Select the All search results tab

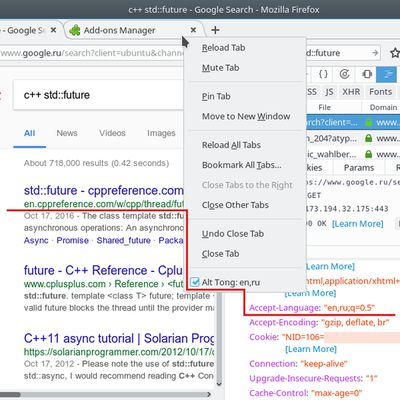click(x=29, y=133)
